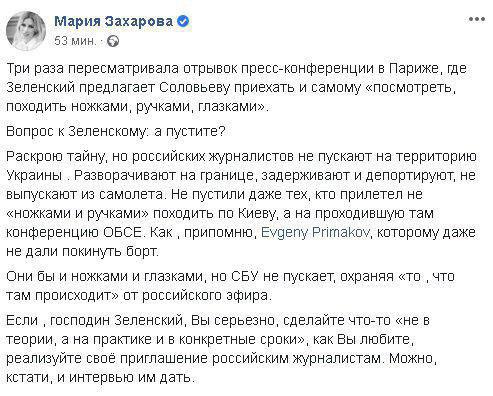Screen dimensions: 493x396
Task: Click the final paragraph beginning Если, господин Зеленский
Action: point(222,349)
